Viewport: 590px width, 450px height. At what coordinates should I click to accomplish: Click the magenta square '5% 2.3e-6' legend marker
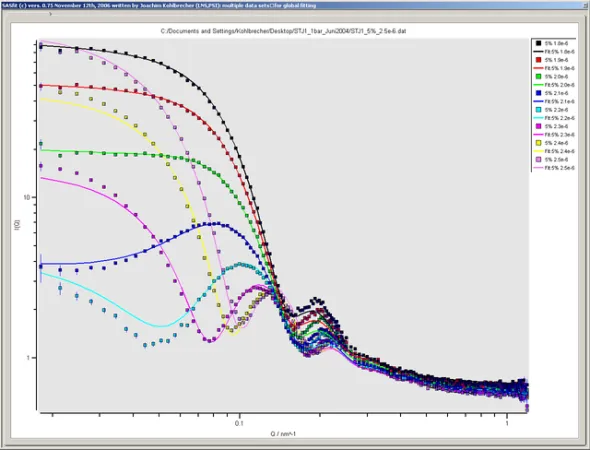tap(538, 126)
